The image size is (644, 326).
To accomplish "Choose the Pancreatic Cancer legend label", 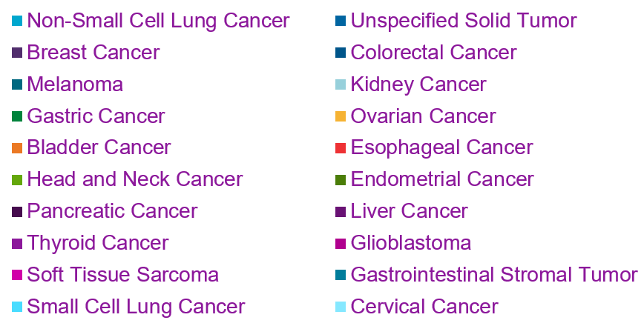I will (x=112, y=211).
